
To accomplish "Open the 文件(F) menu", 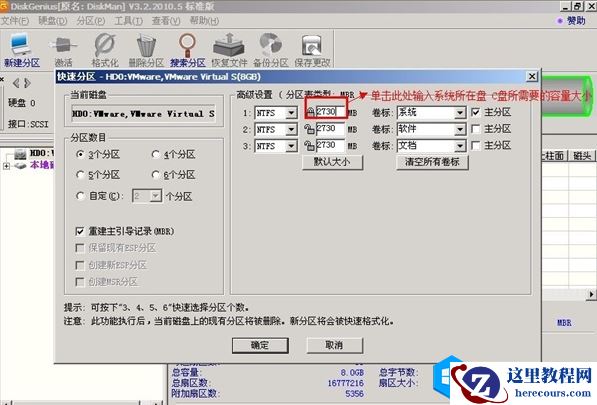I will [15, 21].
